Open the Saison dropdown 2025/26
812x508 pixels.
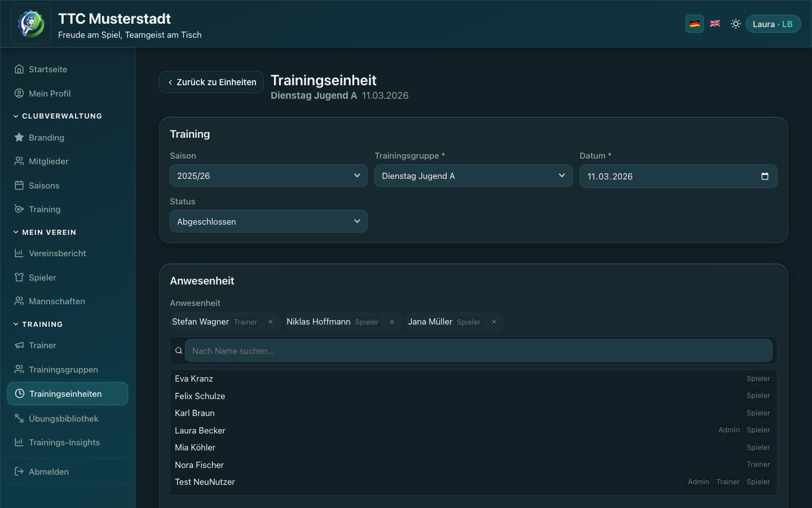tap(268, 176)
